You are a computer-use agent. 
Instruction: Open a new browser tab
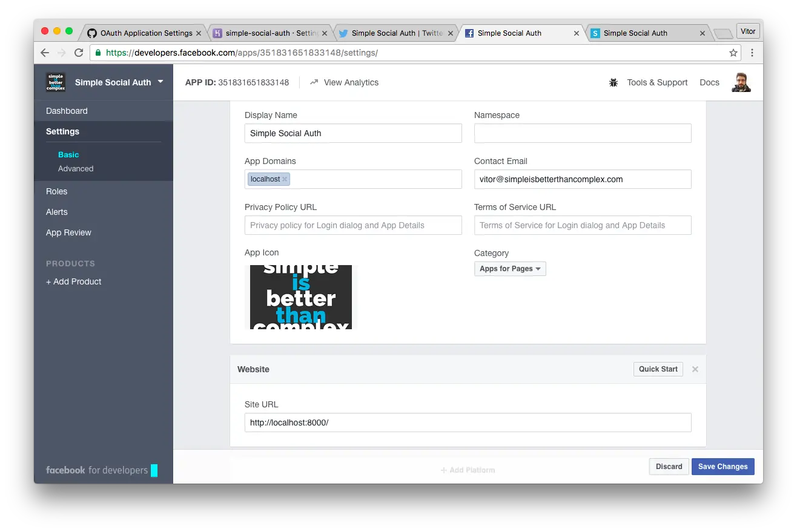click(x=723, y=34)
